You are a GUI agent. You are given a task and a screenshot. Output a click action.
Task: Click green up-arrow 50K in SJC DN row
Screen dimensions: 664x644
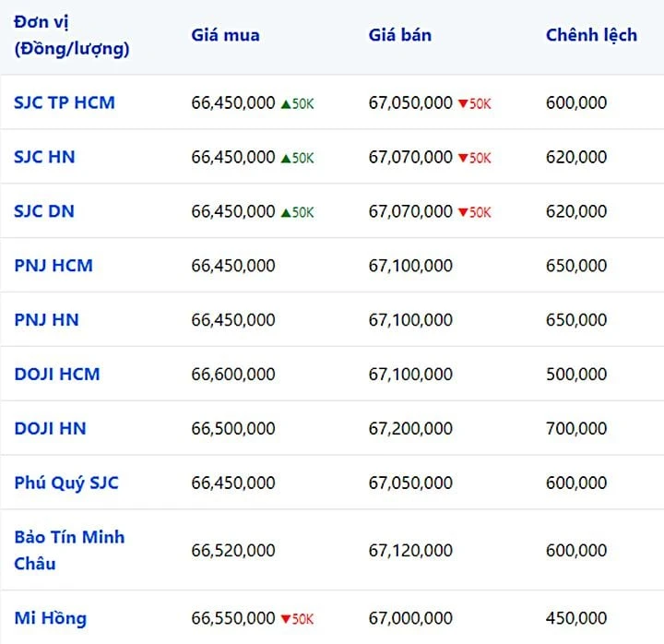(297, 212)
